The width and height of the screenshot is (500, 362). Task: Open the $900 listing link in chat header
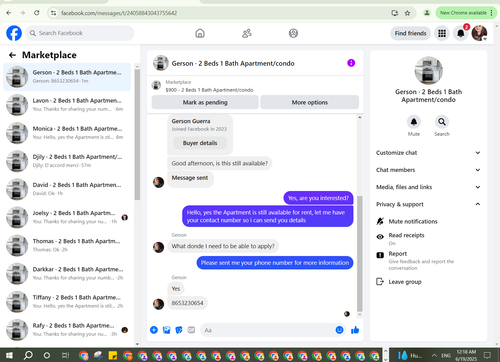tap(209, 90)
